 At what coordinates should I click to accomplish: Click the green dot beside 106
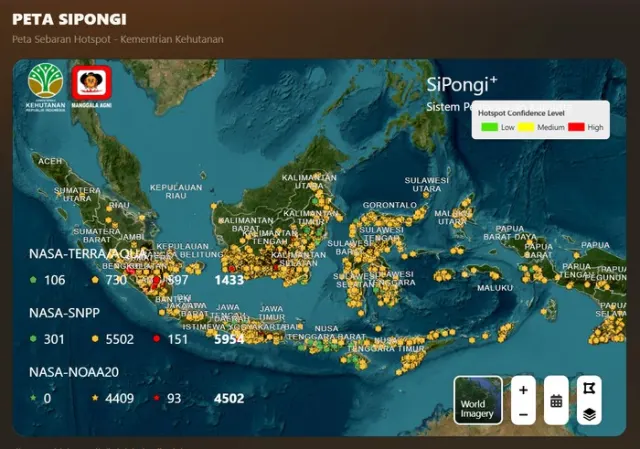(33, 280)
